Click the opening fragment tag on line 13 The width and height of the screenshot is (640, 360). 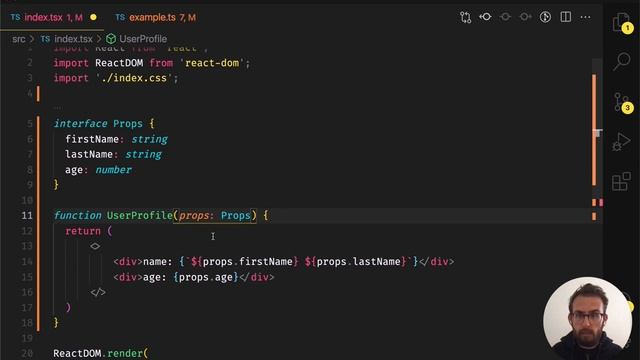click(x=95, y=246)
